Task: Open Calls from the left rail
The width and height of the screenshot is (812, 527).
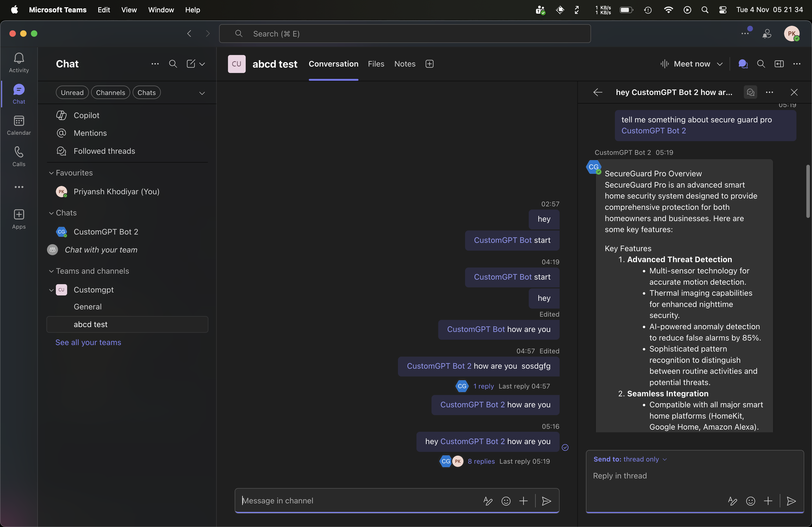Action: [19, 156]
